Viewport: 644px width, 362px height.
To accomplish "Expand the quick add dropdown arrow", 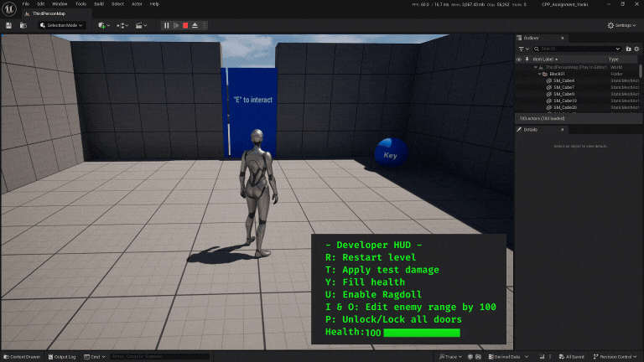I will [108, 25].
